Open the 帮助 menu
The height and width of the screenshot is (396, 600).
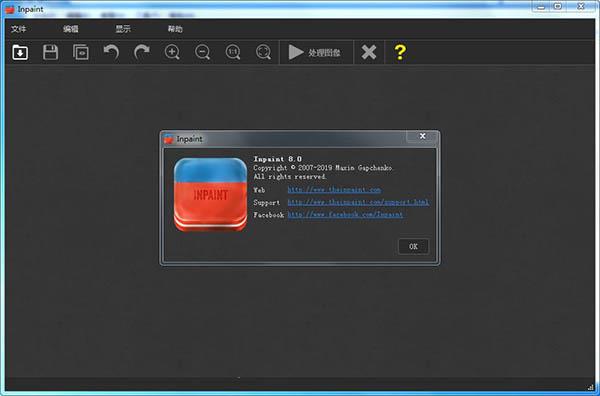click(175, 29)
